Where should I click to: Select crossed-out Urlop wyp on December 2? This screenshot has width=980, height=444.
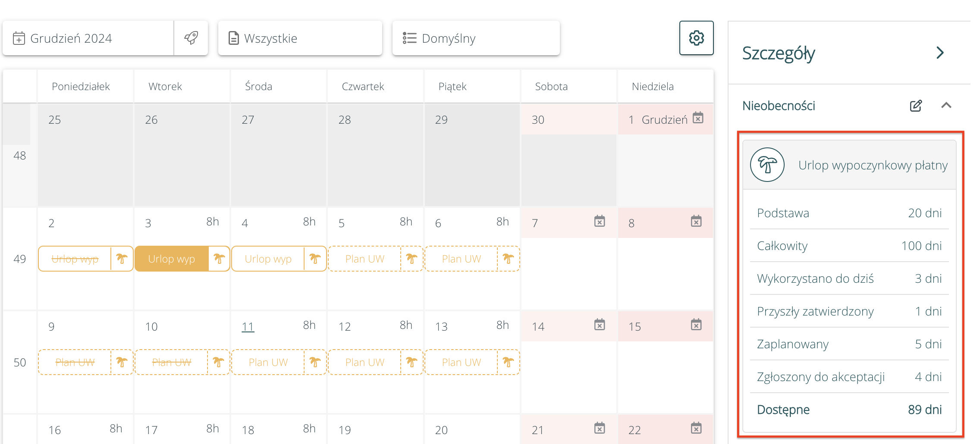coord(75,259)
